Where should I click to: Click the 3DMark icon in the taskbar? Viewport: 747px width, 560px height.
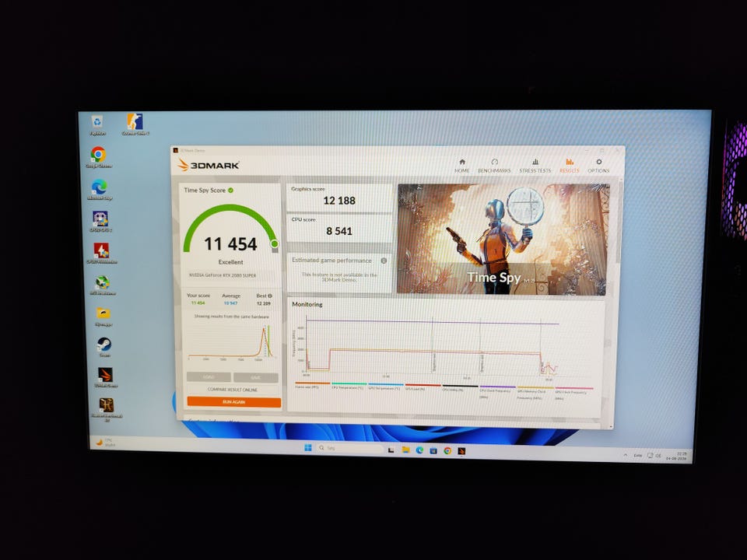pyautogui.click(x=461, y=450)
